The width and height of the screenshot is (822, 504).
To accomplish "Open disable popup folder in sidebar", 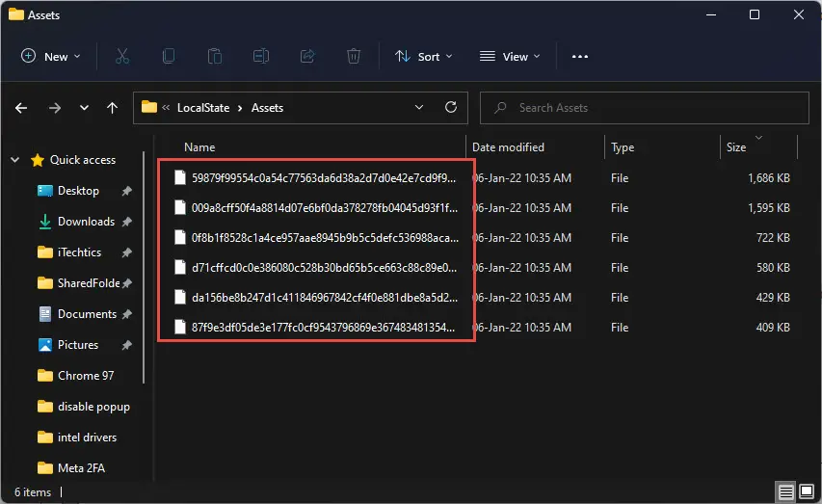I will click(x=93, y=407).
